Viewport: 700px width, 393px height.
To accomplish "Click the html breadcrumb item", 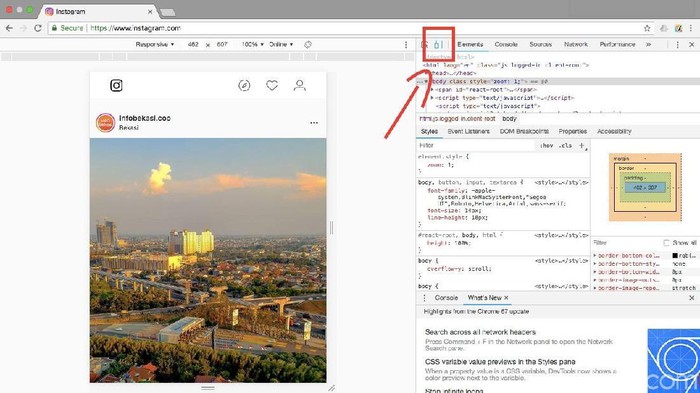I will tap(457, 119).
